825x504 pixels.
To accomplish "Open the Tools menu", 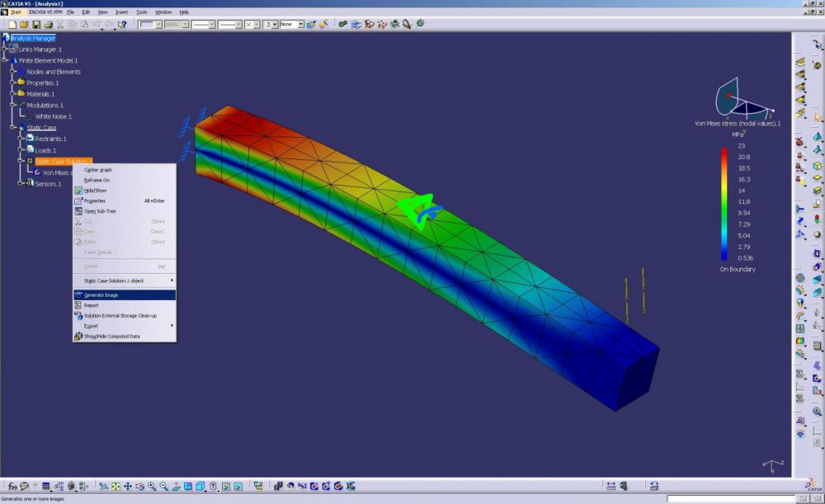I will tap(142, 12).
